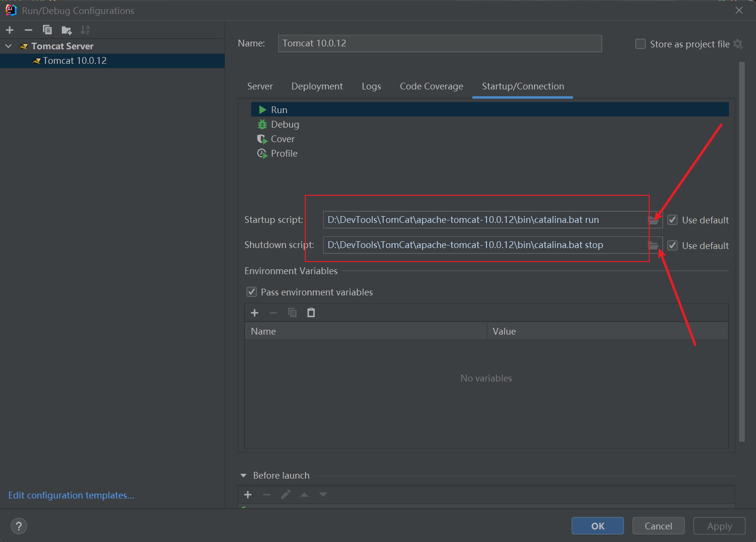Viewport: 756px width, 542px height.
Task: Click the IntelliJ IDEA logo in title bar
Action: click(11, 10)
